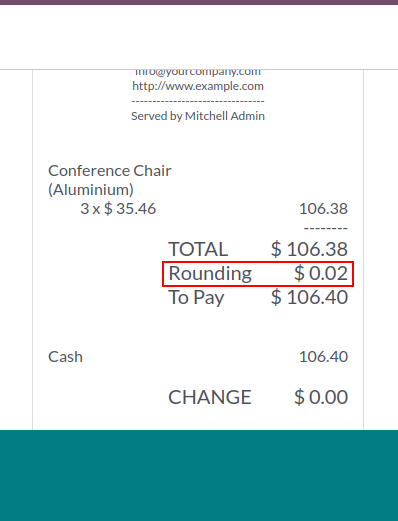Click the TOTAL label
The height and width of the screenshot is (521, 398).
198,249
